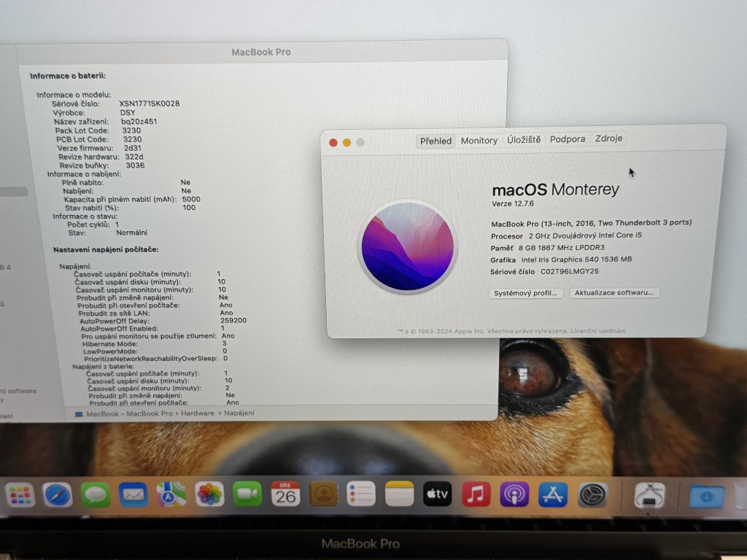Select capacity value 5000
This screenshot has width=747, height=560.
(191, 199)
